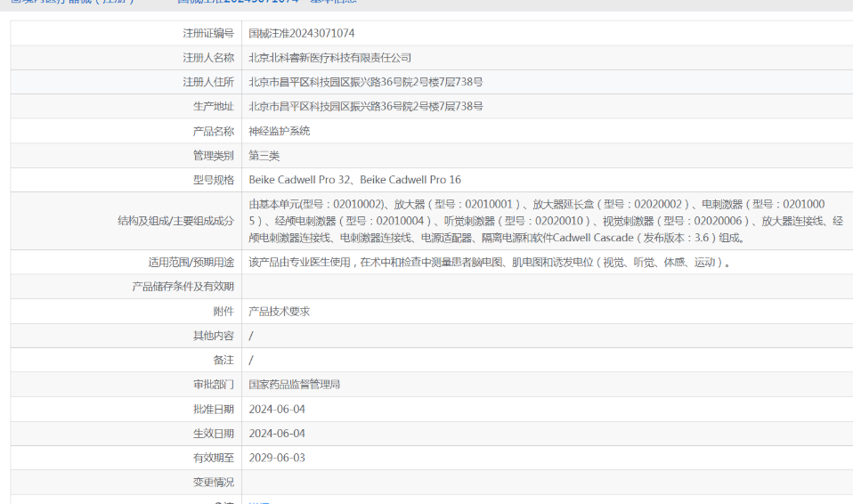
Task: Select approving authority 国家药品监督管理局
Action: tap(295, 385)
